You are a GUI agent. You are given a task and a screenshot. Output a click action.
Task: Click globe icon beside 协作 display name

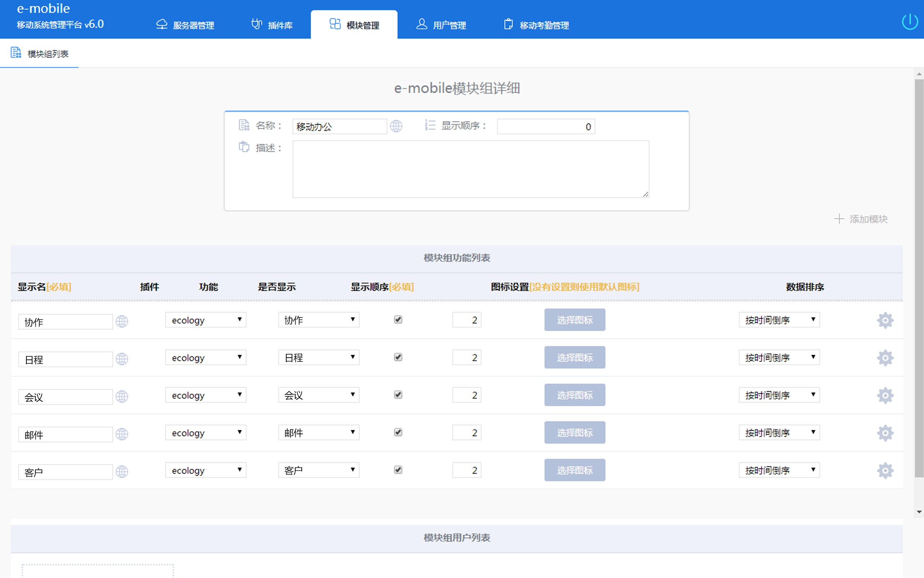(122, 322)
